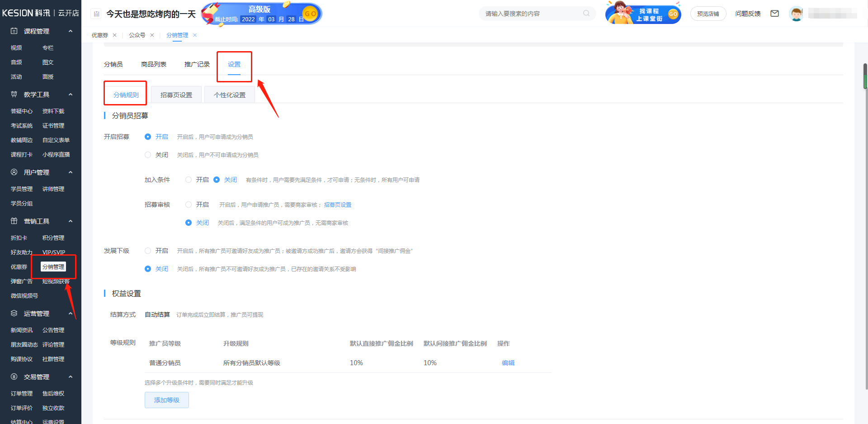Select 开启 for 加入条件
This screenshot has width=868, height=424.
click(189, 180)
